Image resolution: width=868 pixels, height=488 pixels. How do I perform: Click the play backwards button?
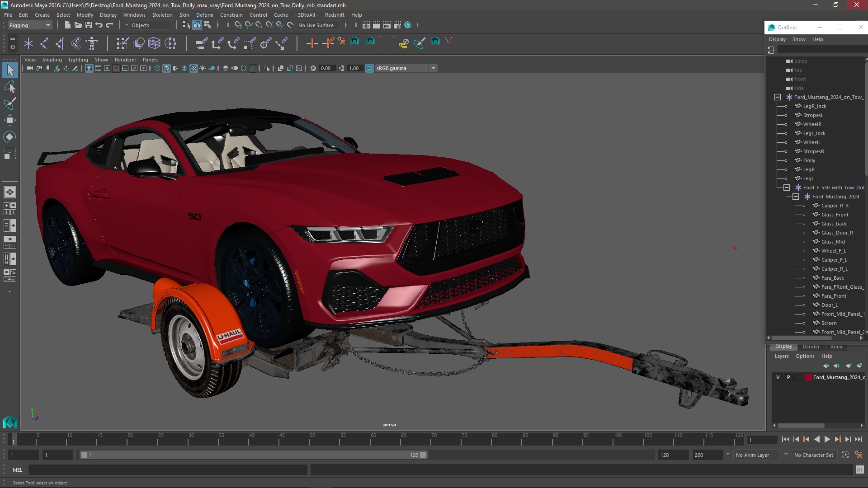point(816,439)
